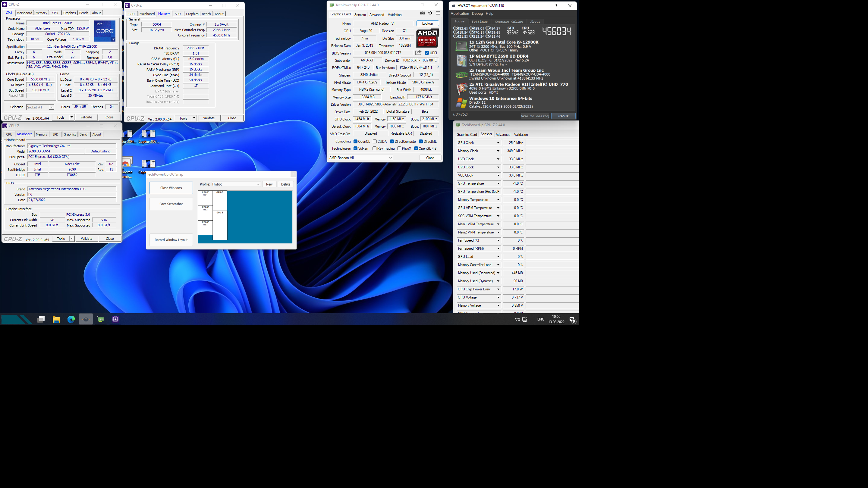Toggle the CUDA checkbox
Viewport: 868px width, 488px height.
click(x=375, y=142)
